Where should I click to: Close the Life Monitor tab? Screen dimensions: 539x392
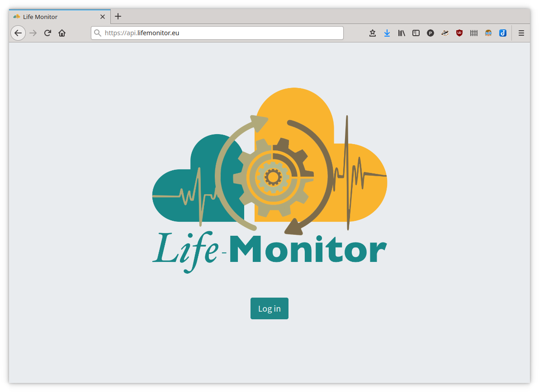[103, 16]
